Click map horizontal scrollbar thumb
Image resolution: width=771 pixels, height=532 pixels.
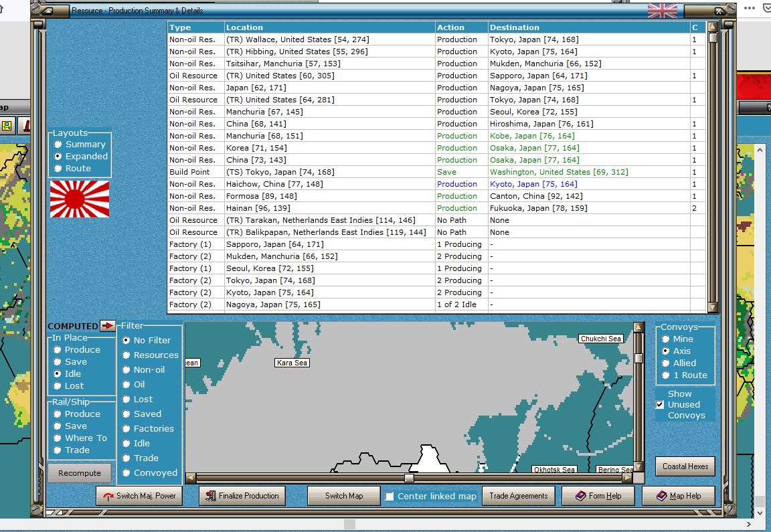click(x=409, y=477)
